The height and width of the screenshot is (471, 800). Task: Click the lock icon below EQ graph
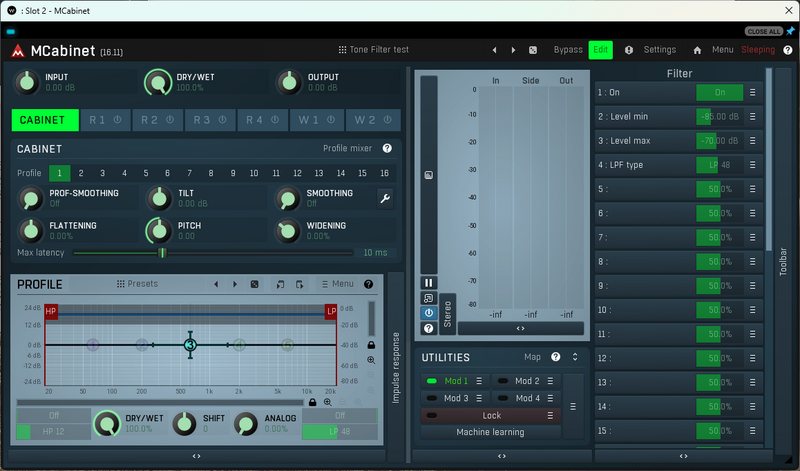[313, 402]
